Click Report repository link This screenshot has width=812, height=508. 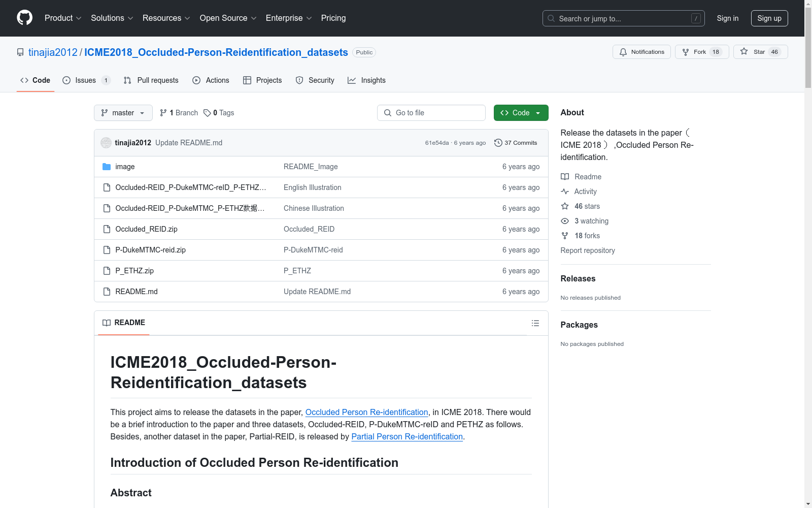[588, 250]
